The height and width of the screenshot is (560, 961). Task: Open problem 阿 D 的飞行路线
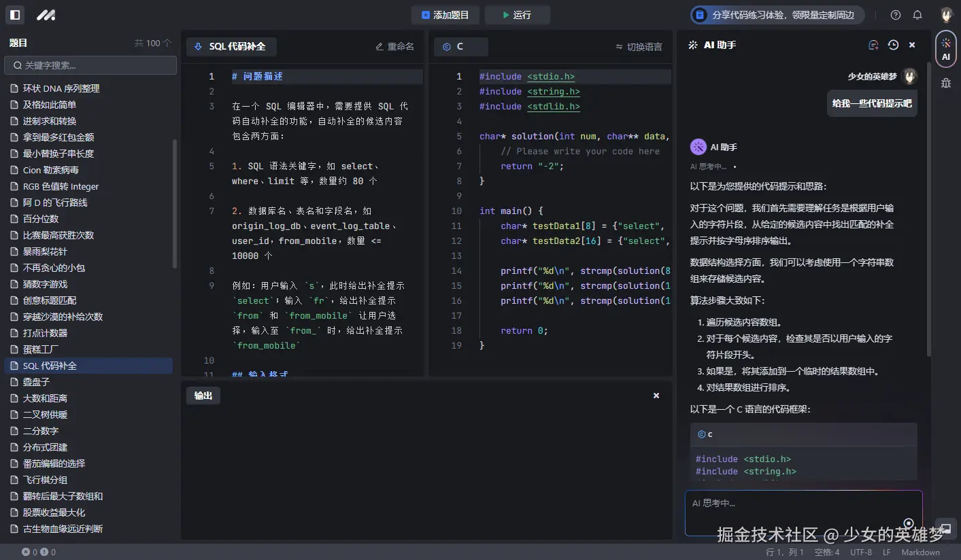[x=88, y=203]
